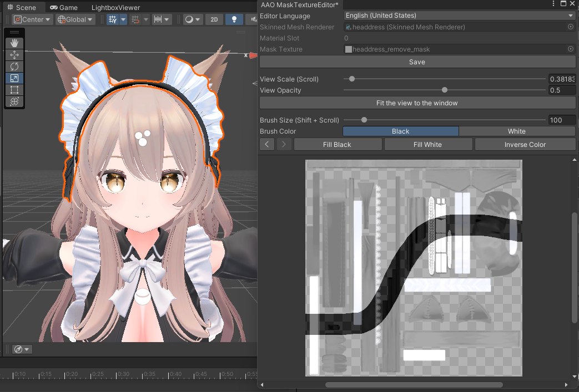
Task: Select the Scale tool
Action: point(14,78)
